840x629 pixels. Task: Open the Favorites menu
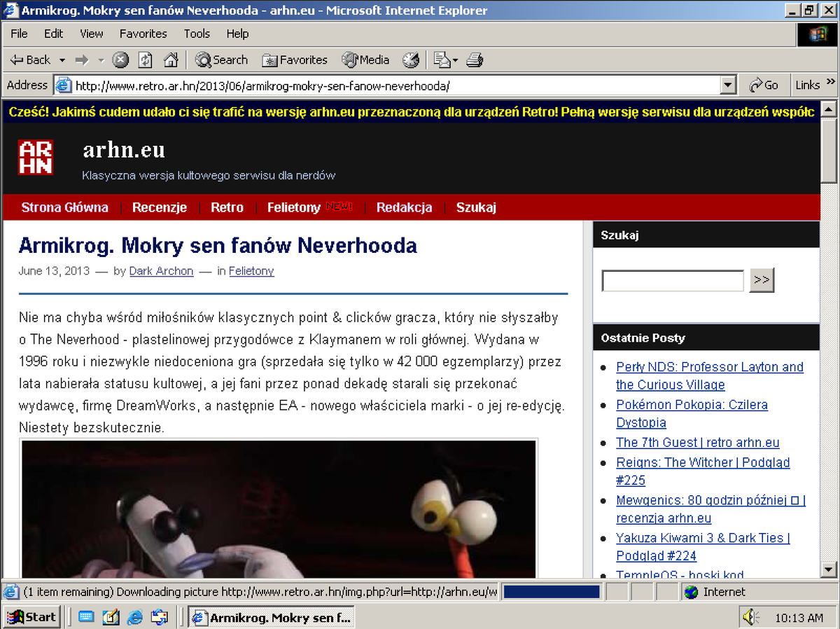143,34
